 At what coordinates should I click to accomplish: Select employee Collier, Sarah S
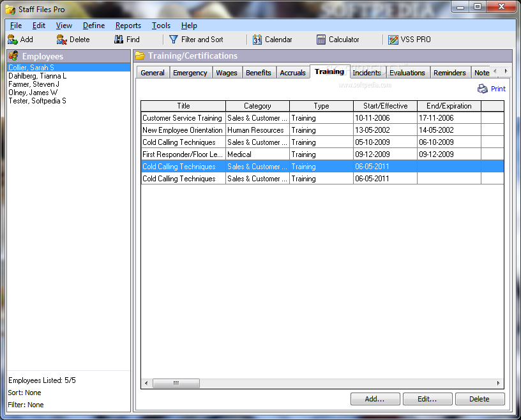(x=68, y=68)
